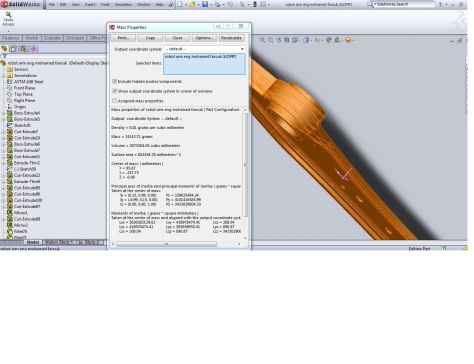Open the Study Advisor tool
Image resolution: width=474 pixels, height=364 pixels.
click(8, 19)
